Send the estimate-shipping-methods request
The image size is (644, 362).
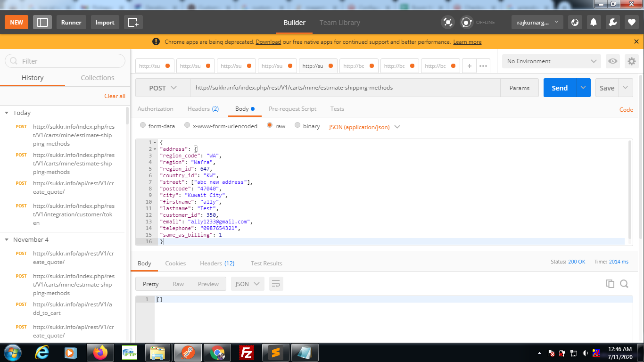(559, 88)
